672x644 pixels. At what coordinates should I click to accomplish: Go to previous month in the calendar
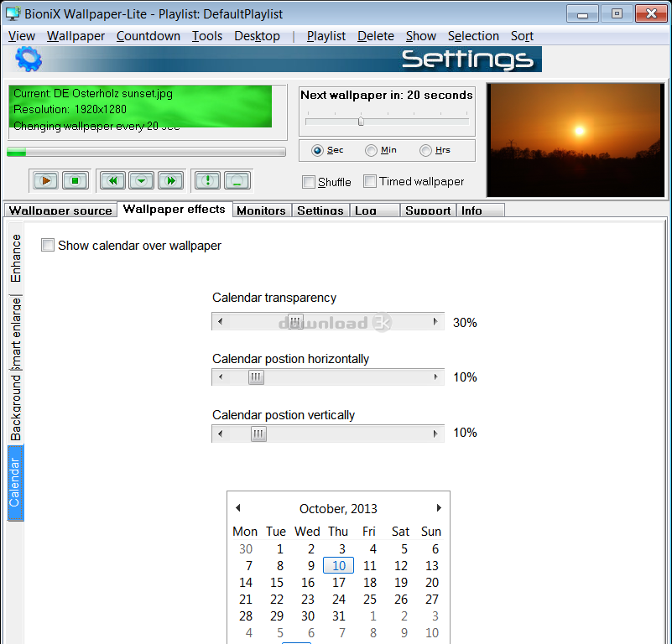[238, 508]
